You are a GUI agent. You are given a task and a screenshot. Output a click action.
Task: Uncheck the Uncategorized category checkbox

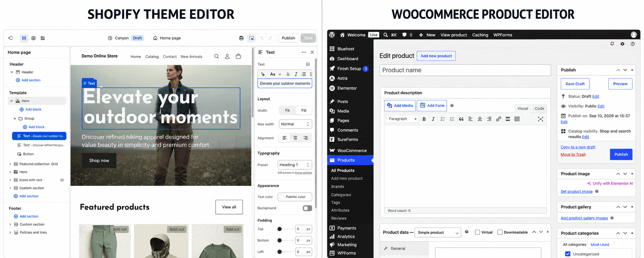[x=568, y=254]
